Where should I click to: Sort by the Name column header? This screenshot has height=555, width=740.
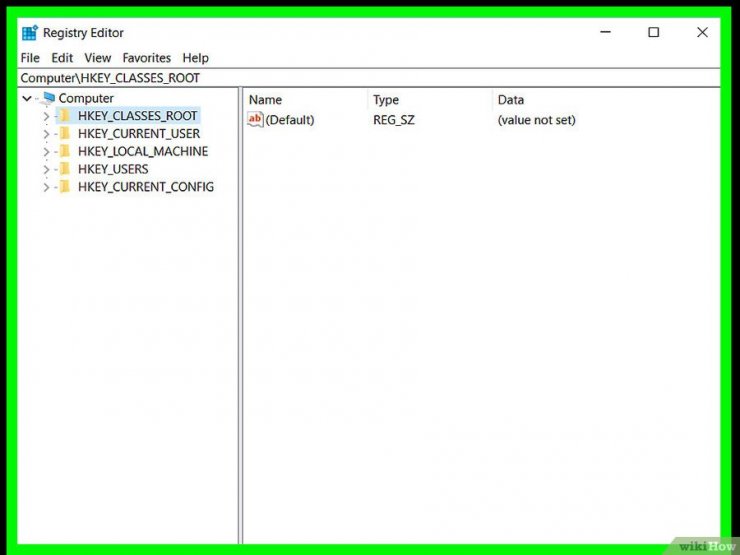click(x=265, y=100)
